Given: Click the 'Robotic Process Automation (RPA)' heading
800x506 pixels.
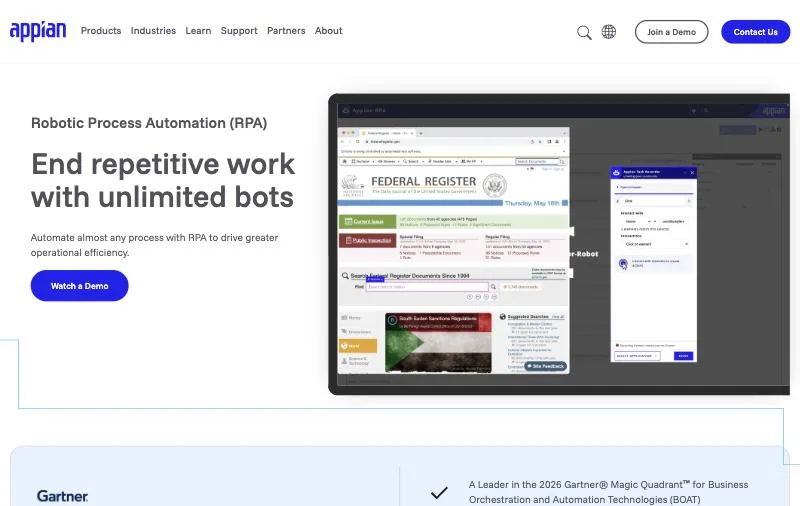Looking at the screenshot, I should tap(149, 123).
